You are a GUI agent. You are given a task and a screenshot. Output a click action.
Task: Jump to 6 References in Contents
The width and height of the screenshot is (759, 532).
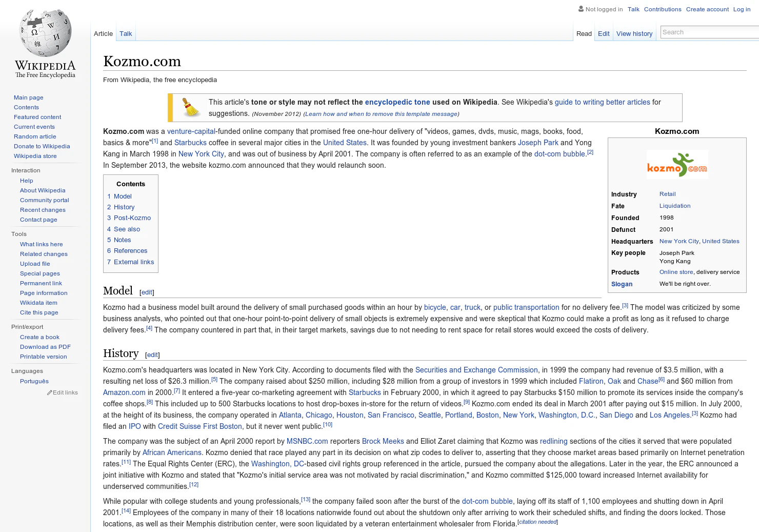point(127,251)
